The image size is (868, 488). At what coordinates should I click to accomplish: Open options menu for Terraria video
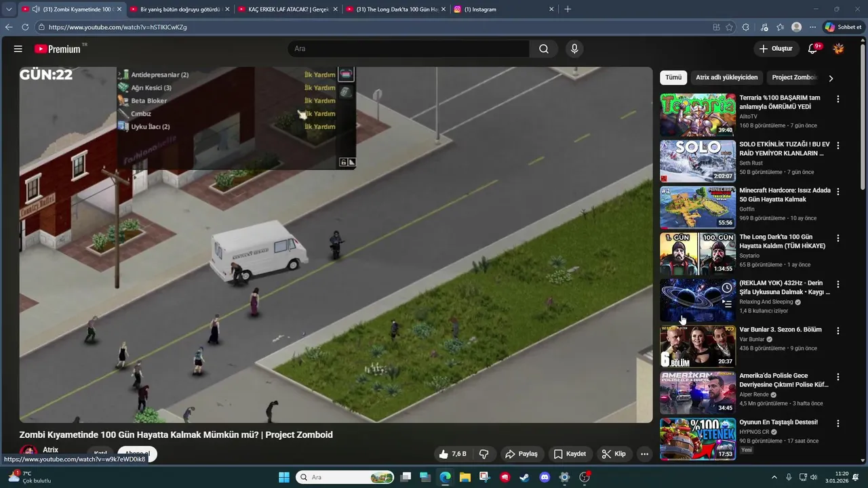(x=838, y=99)
